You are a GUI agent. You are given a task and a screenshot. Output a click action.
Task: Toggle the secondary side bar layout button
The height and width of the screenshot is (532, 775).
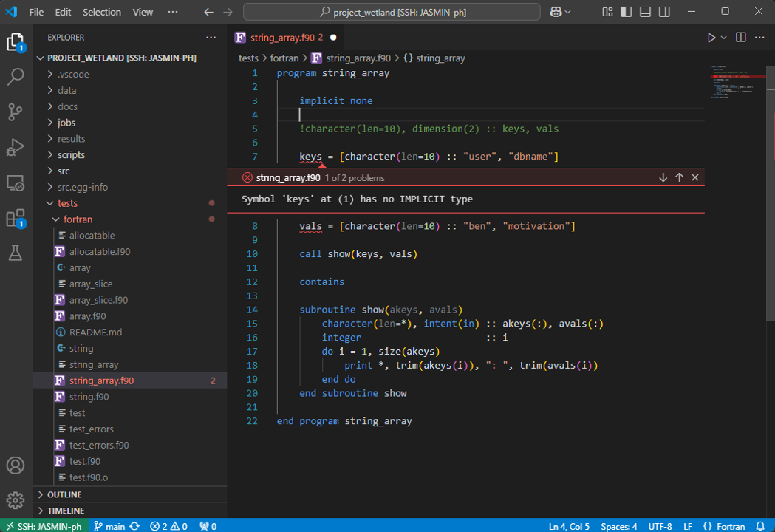click(x=665, y=12)
